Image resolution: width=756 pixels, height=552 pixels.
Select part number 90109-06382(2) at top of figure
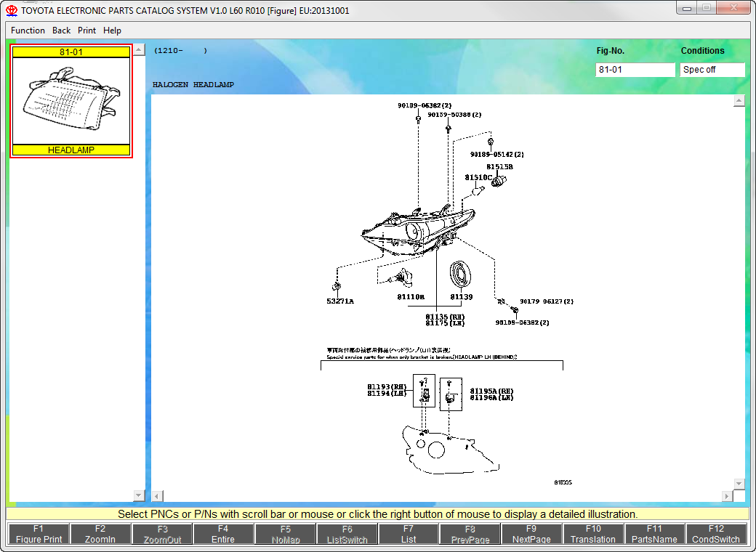[425, 105]
